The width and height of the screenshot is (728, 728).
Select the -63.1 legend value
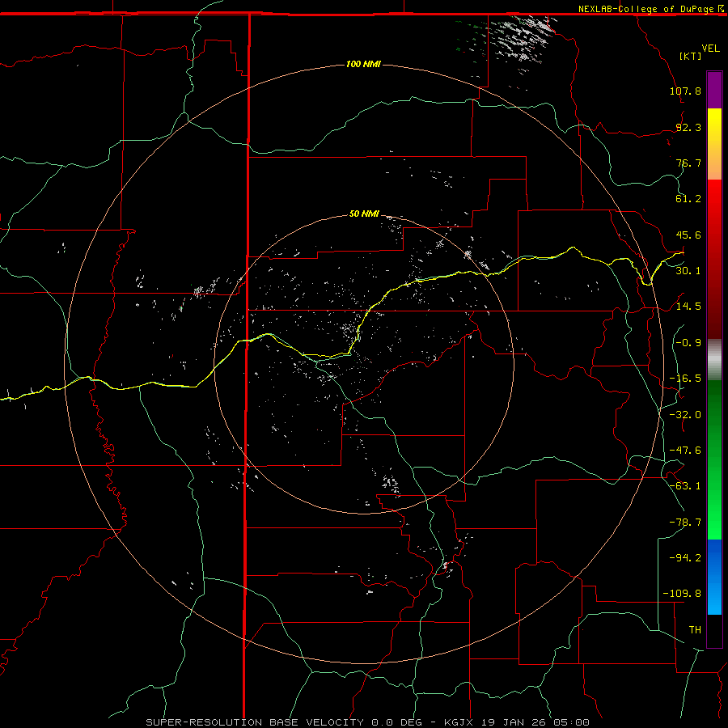pyautogui.click(x=685, y=486)
